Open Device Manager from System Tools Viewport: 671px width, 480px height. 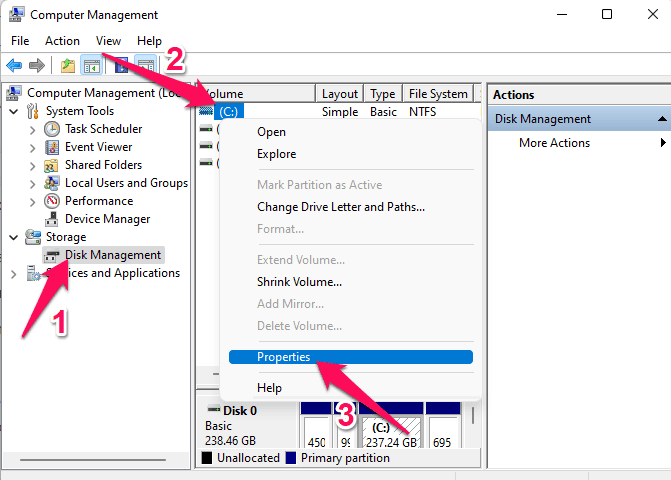click(x=107, y=219)
